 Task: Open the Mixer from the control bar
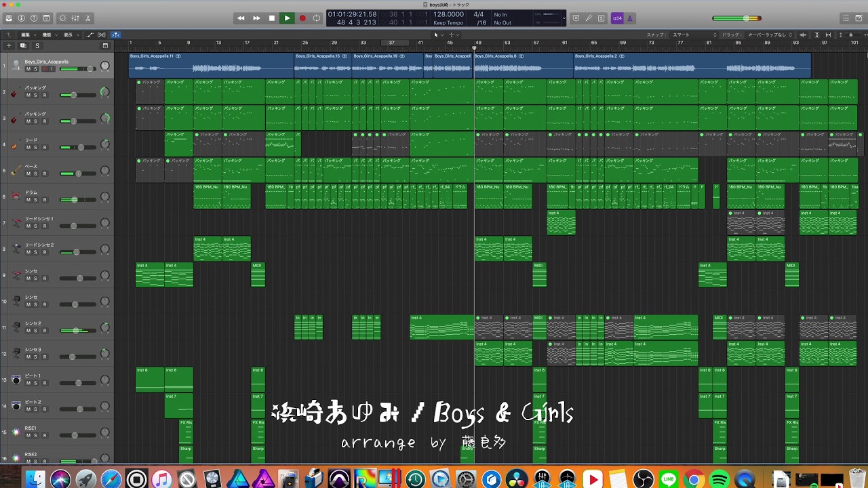coord(75,18)
